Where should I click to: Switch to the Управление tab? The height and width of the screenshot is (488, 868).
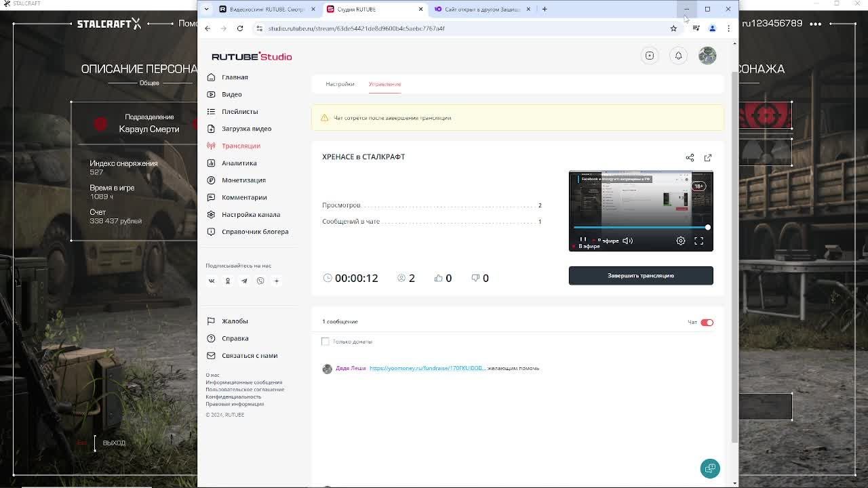click(384, 84)
